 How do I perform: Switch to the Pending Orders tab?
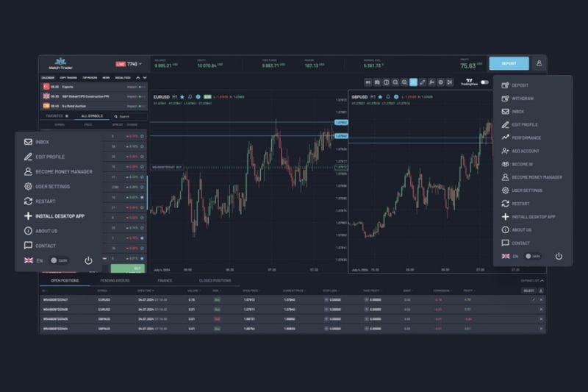115,281
